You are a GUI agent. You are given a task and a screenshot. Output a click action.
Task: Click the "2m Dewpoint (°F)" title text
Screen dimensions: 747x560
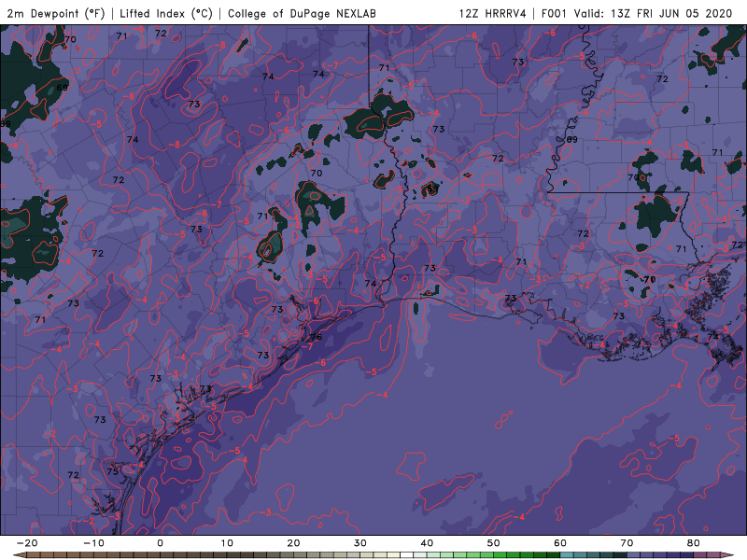tap(56, 13)
